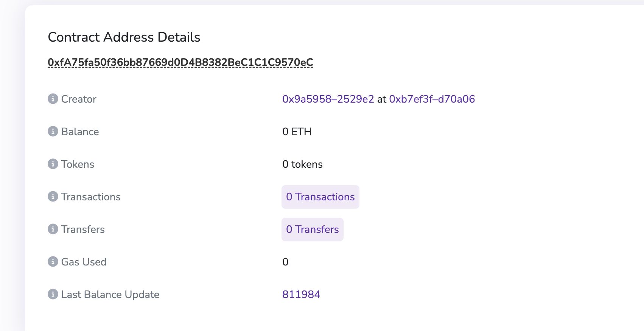Click the info icon next to Balance
Screen dimensions: 644x331
point(53,131)
